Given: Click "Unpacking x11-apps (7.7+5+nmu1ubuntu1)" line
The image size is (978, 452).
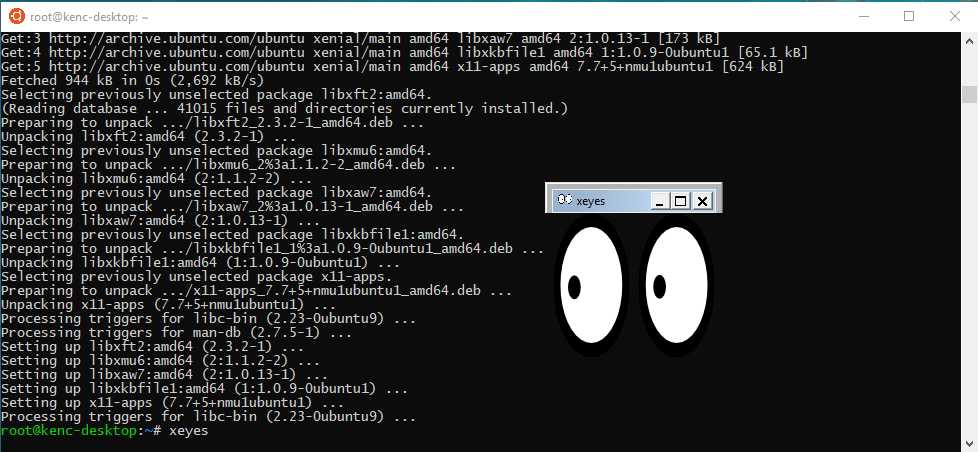Looking at the screenshot, I should point(168,305).
